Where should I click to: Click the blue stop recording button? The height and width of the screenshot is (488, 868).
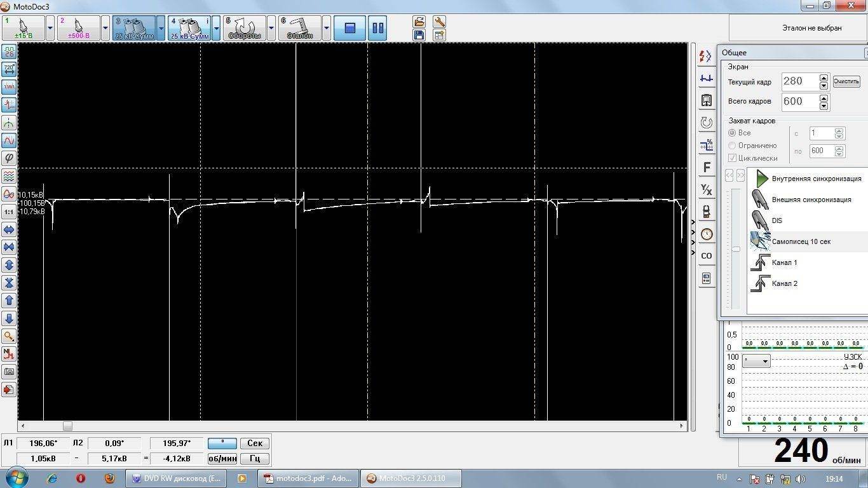pos(349,29)
